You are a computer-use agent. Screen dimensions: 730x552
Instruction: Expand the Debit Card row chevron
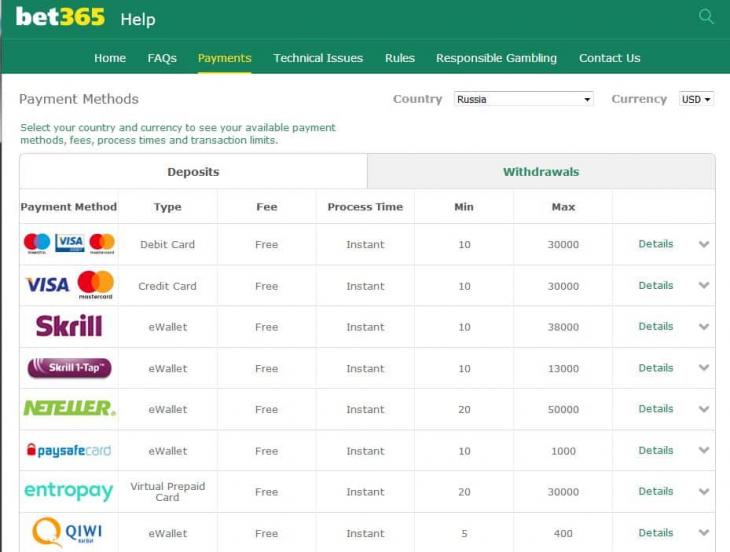(x=704, y=244)
